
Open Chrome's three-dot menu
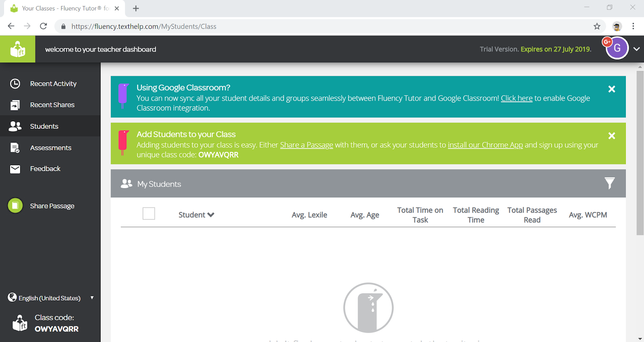[633, 26]
